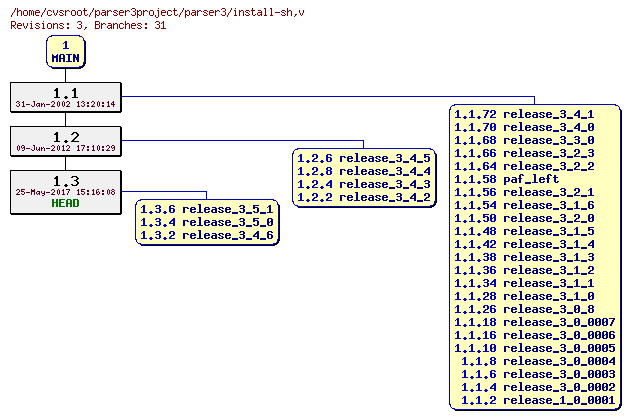Viewport: 630px width, 419px height.
Task: Select branch 1.2.2 release_3_4_2
Action: pos(364,197)
